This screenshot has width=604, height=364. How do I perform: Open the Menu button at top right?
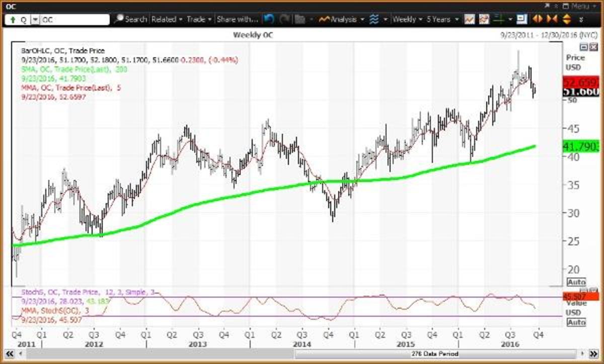coord(580,6)
